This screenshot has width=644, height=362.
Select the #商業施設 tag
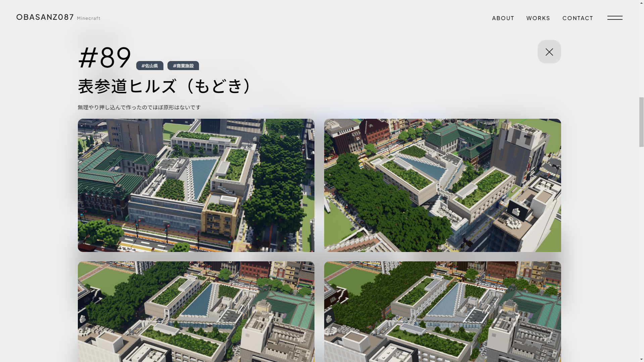[x=183, y=66]
